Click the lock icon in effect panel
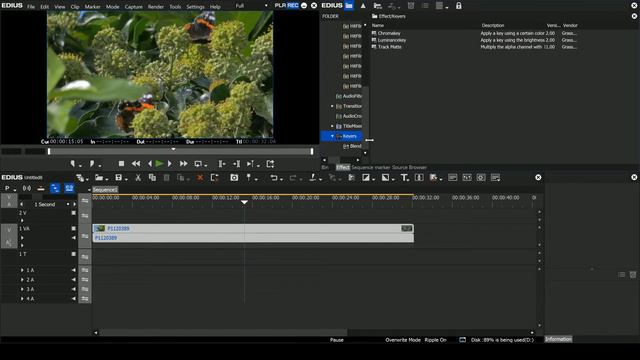Viewport: 640px width, 360px height. (459, 6)
